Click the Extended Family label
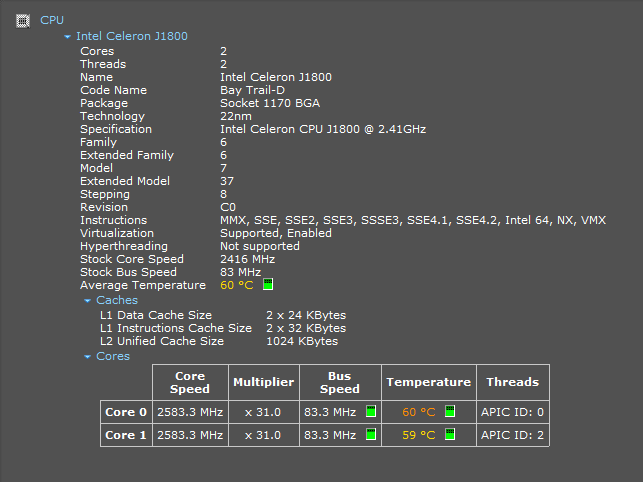This screenshot has height=482, width=643. point(127,155)
